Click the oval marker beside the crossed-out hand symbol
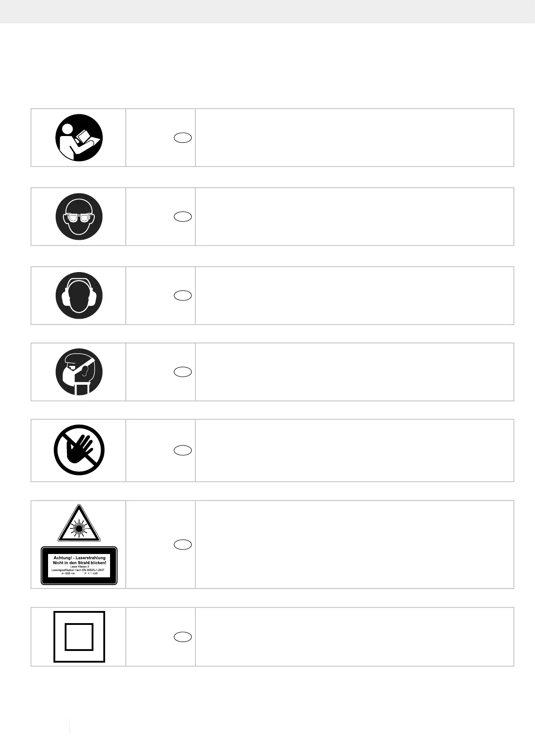The image size is (535, 756). pos(183,450)
